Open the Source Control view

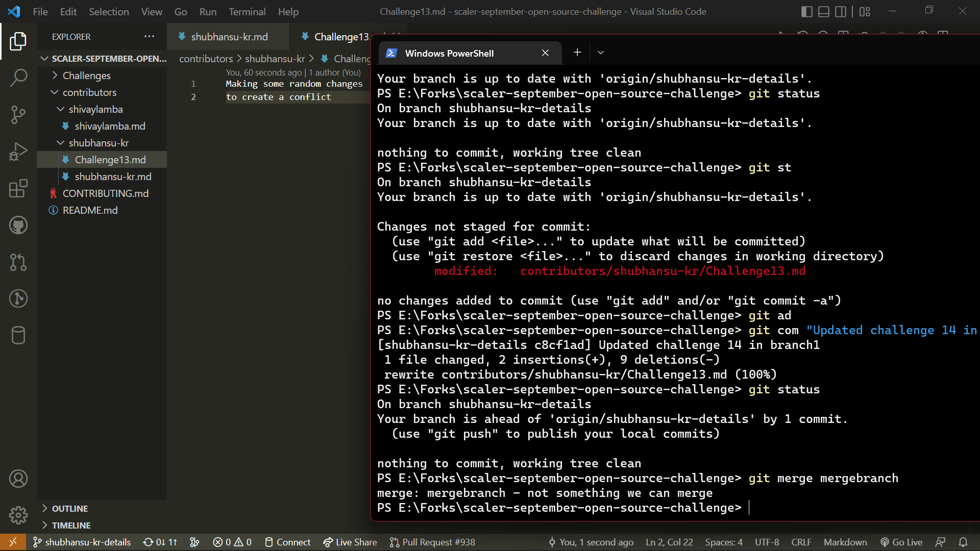tap(18, 115)
